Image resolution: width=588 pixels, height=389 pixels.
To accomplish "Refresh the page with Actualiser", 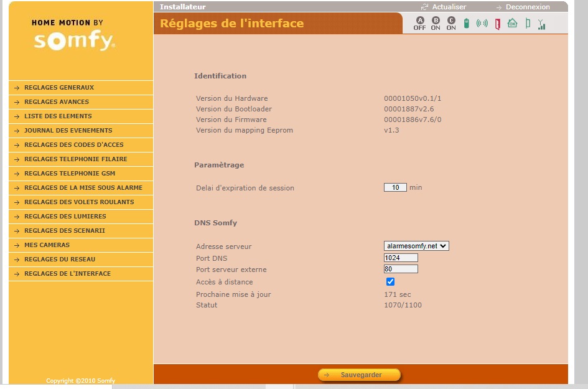I will coord(449,7).
